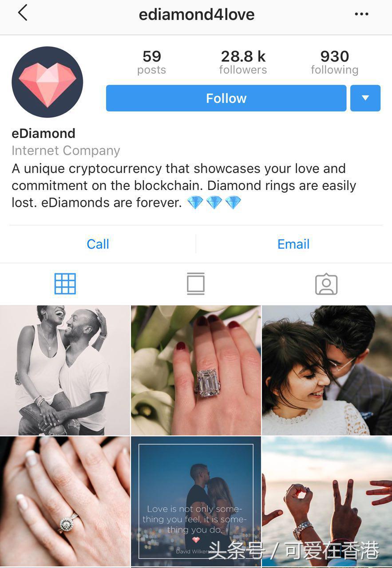Screen dimensions: 392x568
Task: Open the love quote post
Action: [196, 501]
